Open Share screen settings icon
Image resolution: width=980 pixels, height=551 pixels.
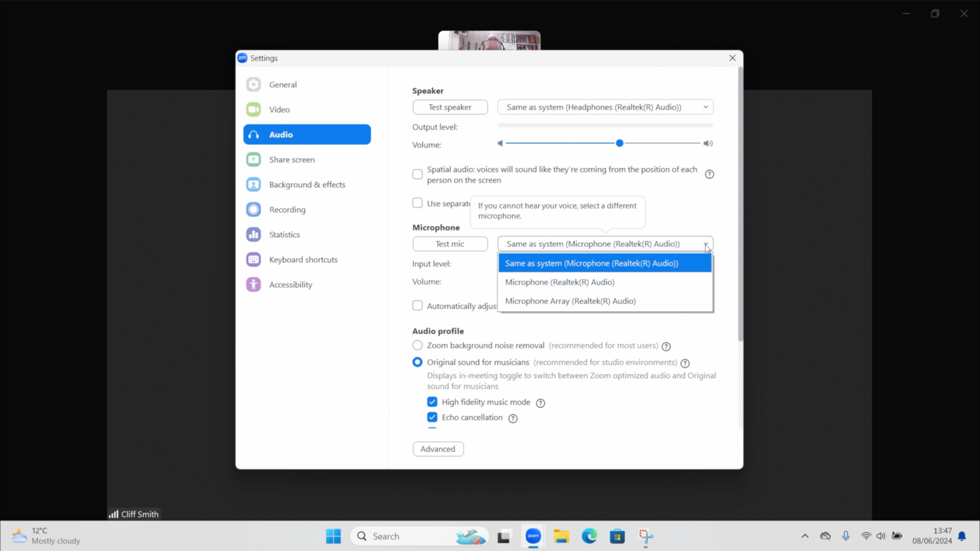253,159
